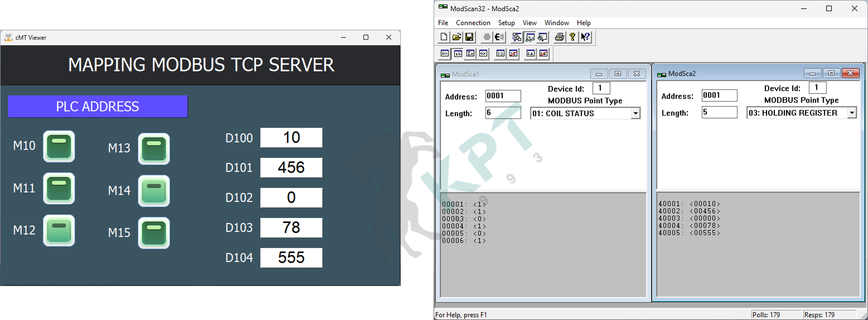Toggle the M14 bit switch

point(154,191)
